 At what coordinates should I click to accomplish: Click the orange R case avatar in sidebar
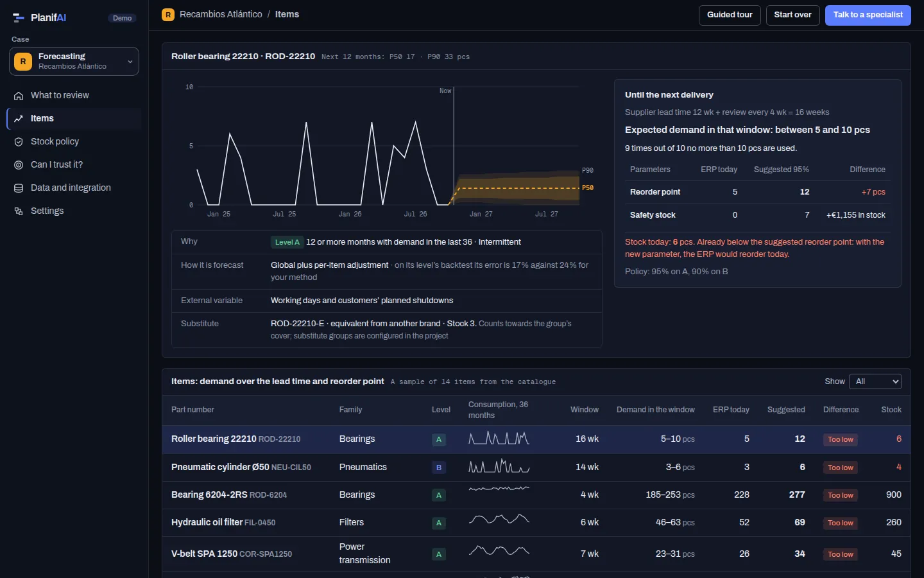point(23,62)
